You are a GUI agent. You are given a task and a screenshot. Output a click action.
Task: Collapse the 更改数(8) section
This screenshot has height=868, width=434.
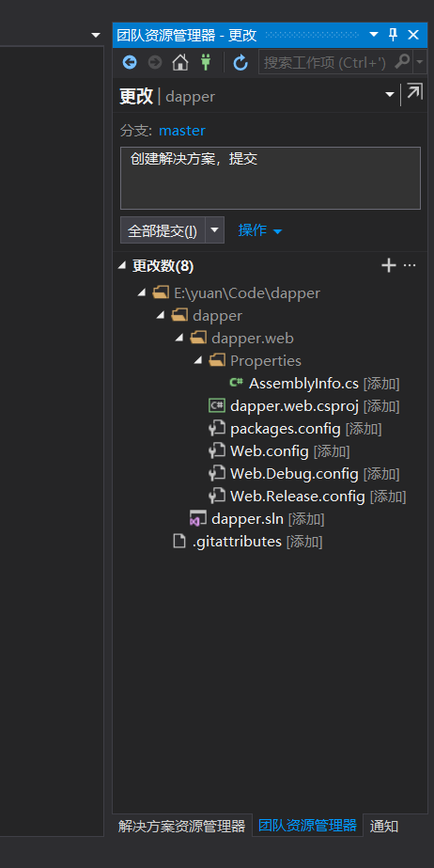pyautogui.click(x=122, y=266)
